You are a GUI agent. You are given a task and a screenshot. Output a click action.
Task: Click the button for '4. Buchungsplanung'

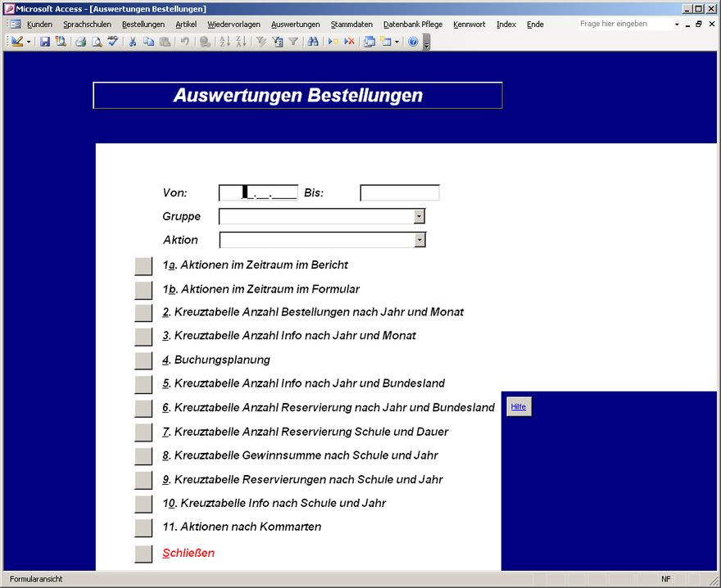143,361
